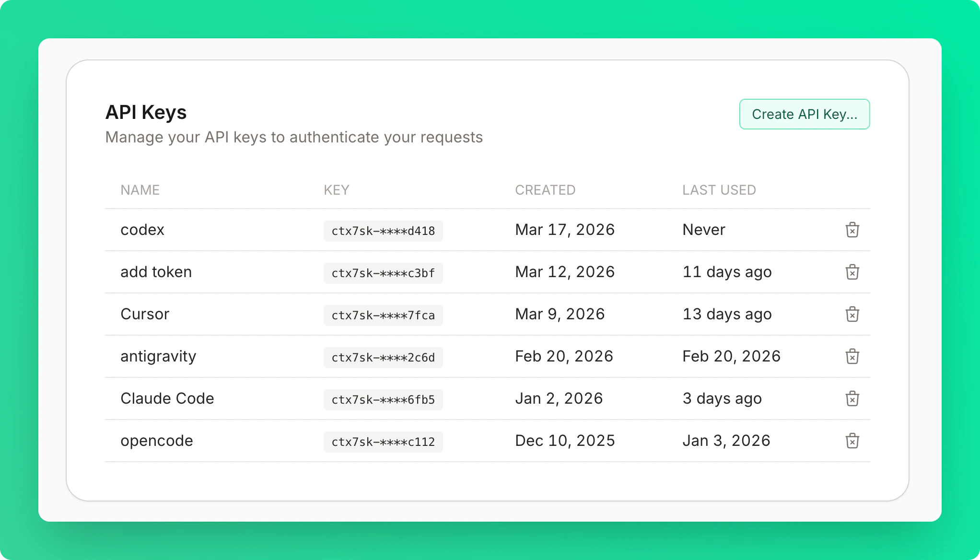The height and width of the screenshot is (560, 980).
Task: Sort by the CREATED column header
Action: coord(545,190)
